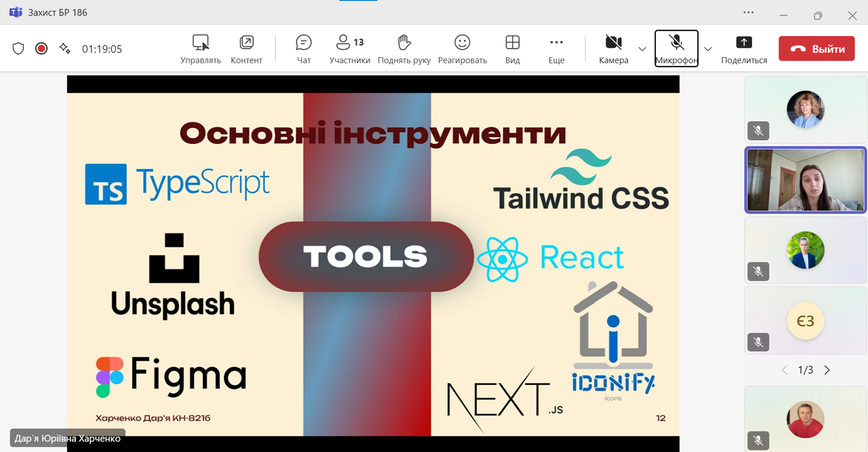Select the ЄЗ participant avatar tile

pyautogui.click(x=805, y=321)
